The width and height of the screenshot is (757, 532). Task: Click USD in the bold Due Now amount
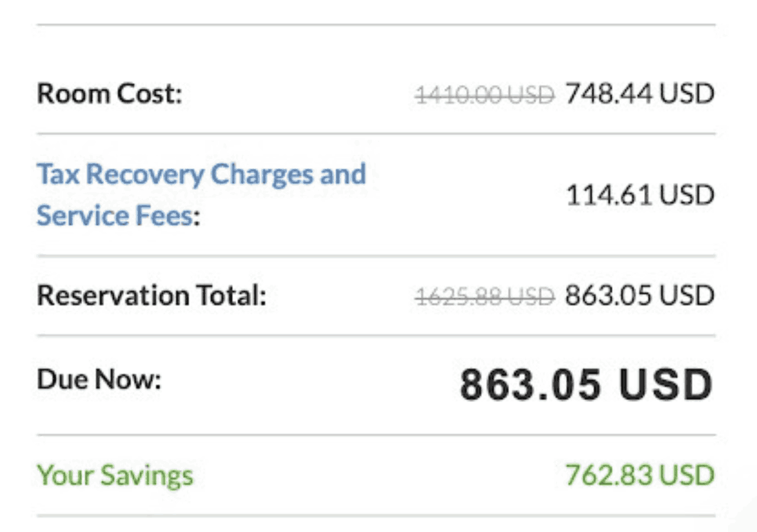click(x=666, y=385)
